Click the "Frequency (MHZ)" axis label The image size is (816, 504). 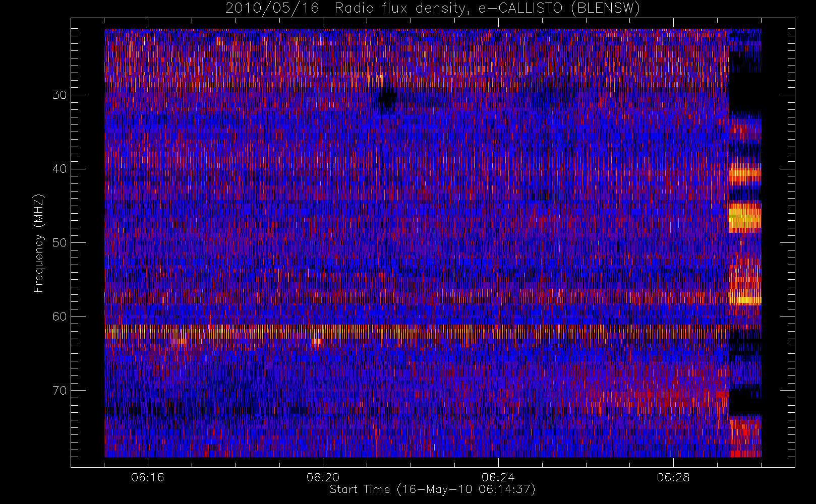(39, 243)
